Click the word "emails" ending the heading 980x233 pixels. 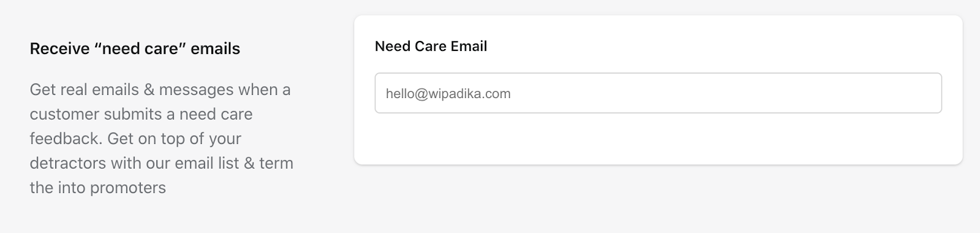(216, 48)
